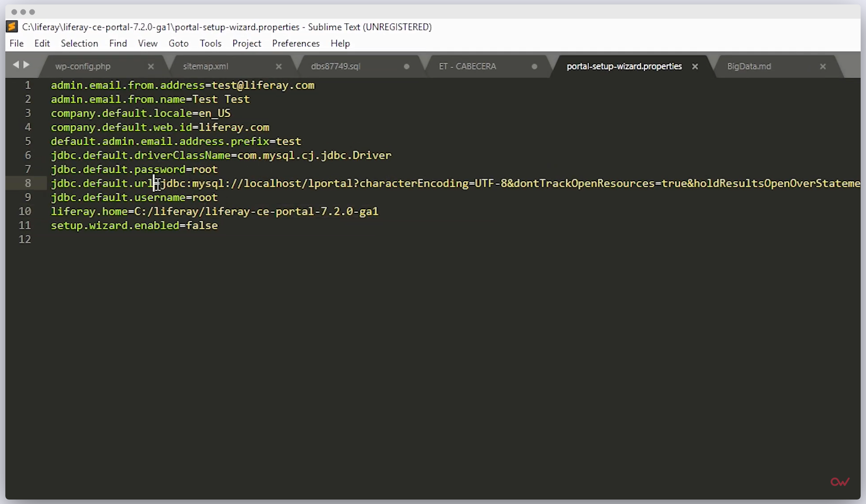This screenshot has width=866, height=504.
Task: Click text 'jdbc.default.username=root'
Action: point(134,197)
